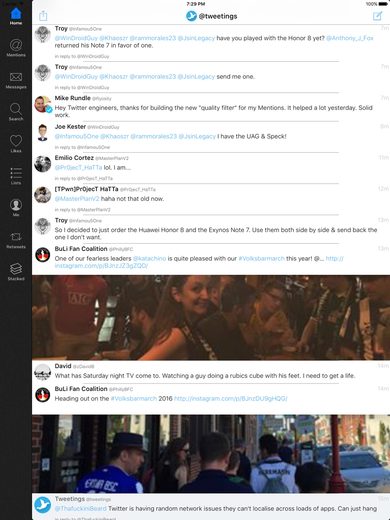Screen dimensions: 390x520
Task: Open Troy's avatar on 'send me one' tweet
Action: pos(43,73)
